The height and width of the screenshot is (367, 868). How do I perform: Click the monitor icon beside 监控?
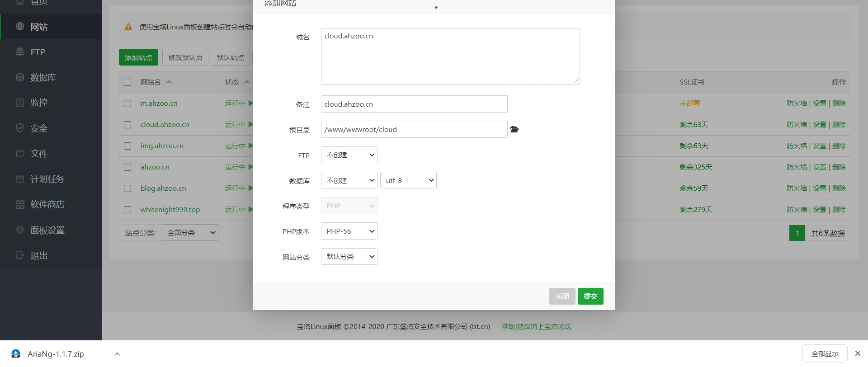(x=20, y=103)
